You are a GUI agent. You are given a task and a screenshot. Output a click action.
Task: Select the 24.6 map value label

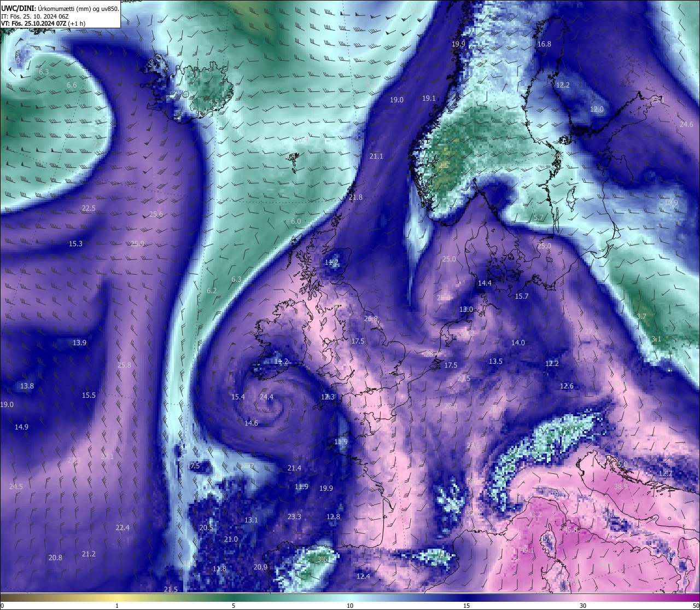(x=686, y=125)
